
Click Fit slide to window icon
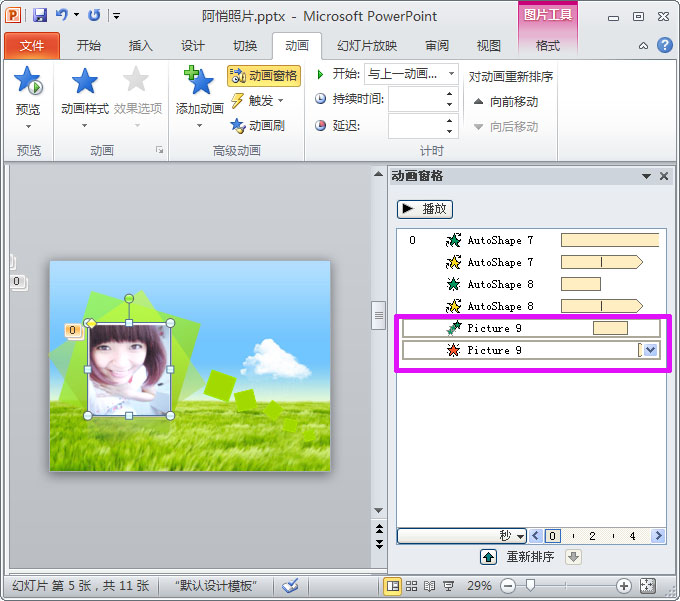point(647,586)
